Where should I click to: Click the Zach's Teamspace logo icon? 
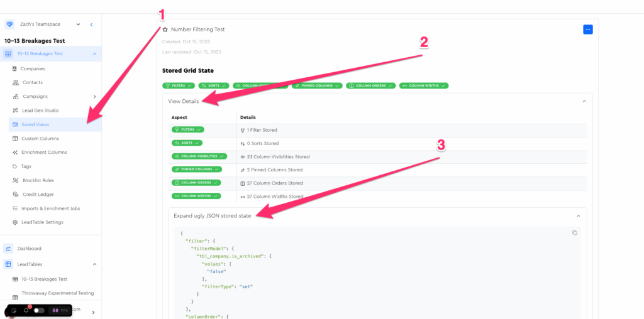coord(9,24)
